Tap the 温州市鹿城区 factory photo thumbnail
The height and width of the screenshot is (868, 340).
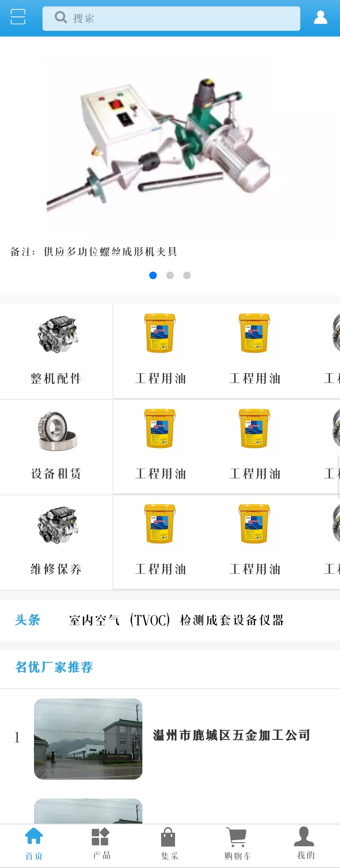(88, 739)
